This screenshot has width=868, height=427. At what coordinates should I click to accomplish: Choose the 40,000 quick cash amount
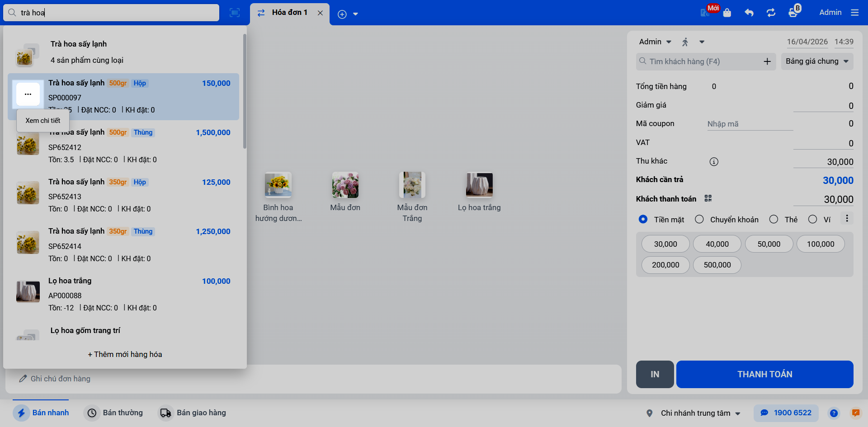717,244
